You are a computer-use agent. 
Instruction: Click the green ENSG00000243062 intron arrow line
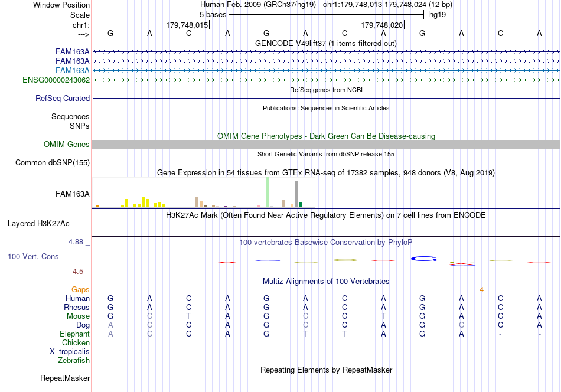click(x=326, y=80)
